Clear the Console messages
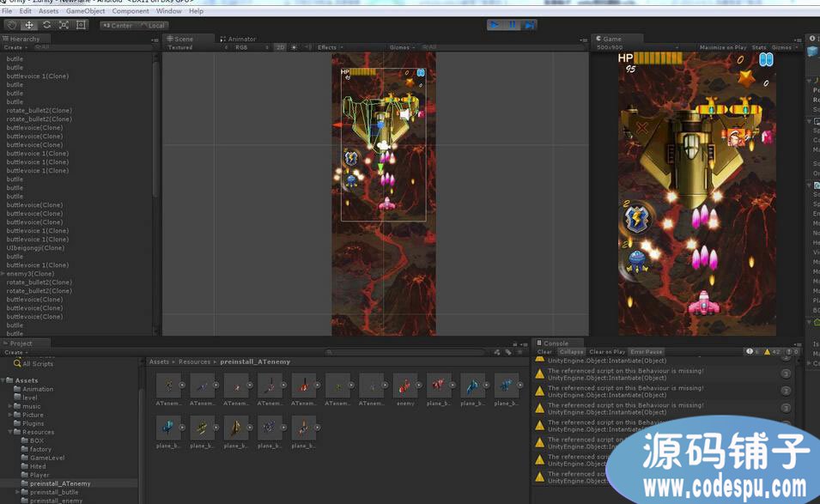 [x=544, y=352]
